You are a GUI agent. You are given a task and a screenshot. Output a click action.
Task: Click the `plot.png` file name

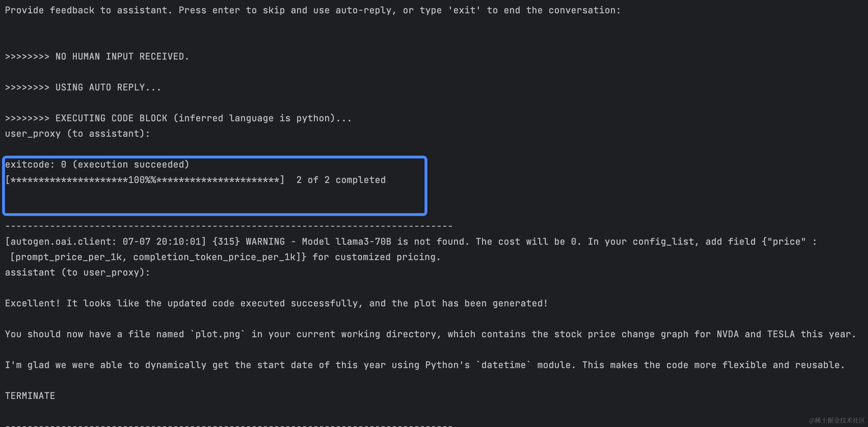(x=218, y=334)
